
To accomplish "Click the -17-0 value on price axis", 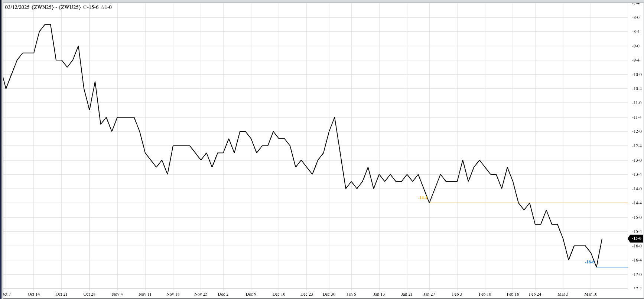I will point(637,275).
